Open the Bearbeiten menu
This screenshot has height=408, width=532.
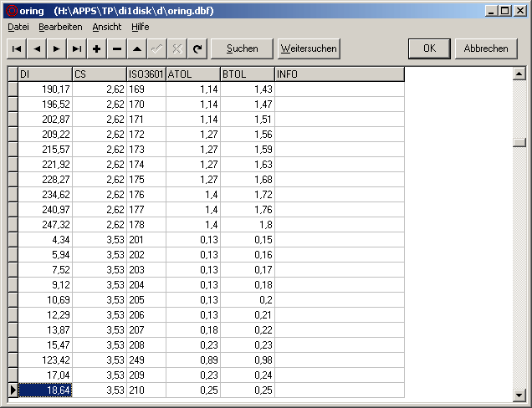click(x=60, y=27)
